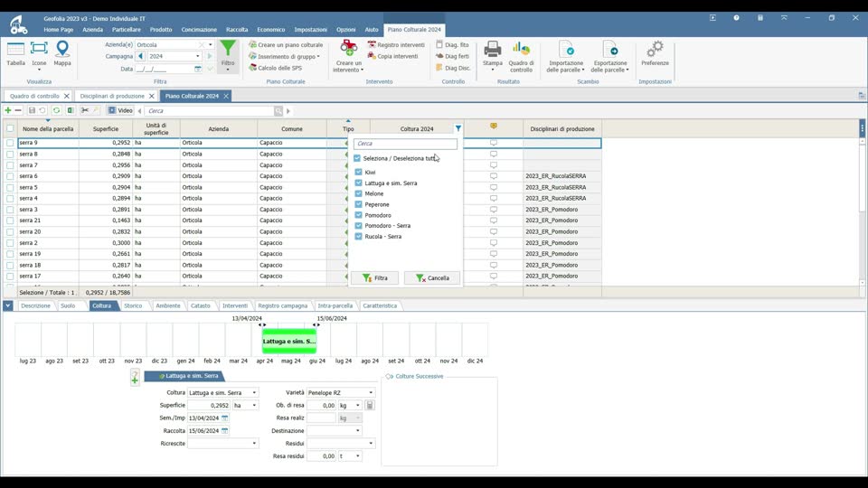
Task: Click the Coltura 2024 column filter icon
Action: (x=458, y=128)
